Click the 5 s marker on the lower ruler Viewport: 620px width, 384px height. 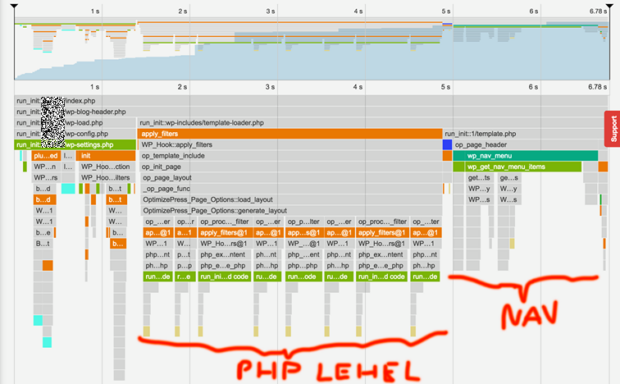(x=446, y=87)
